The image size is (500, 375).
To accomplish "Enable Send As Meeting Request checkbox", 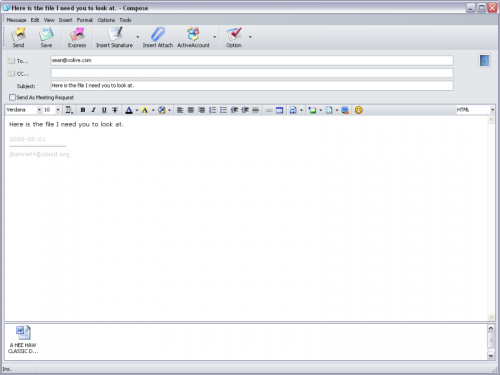I will pos(12,97).
